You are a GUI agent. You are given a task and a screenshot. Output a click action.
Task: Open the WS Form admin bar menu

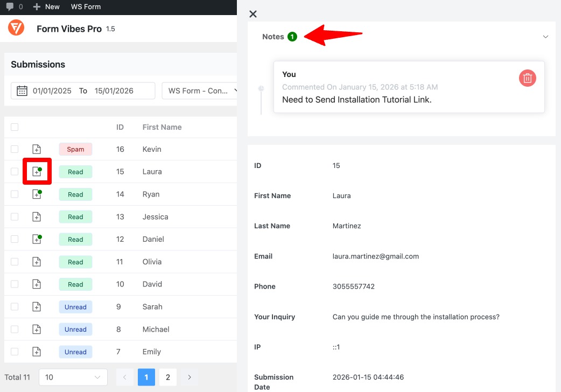[85, 6]
